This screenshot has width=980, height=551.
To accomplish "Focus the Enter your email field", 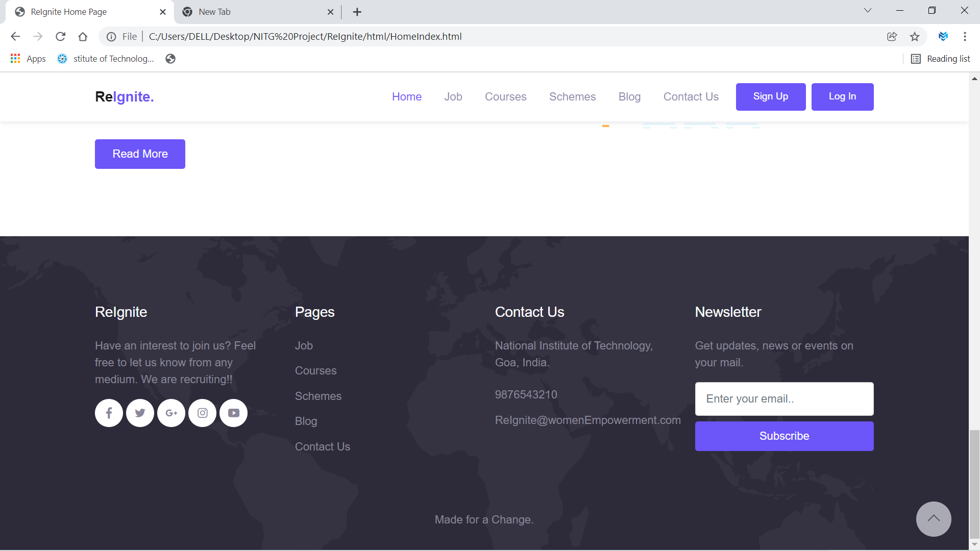I will pyautogui.click(x=784, y=398).
